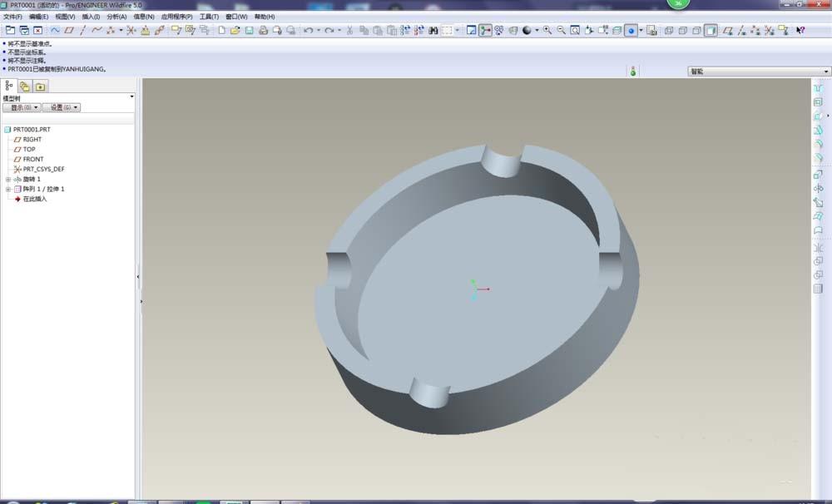Click the zoom in magnifier icon
This screenshot has height=504, width=832.
(x=547, y=30)
